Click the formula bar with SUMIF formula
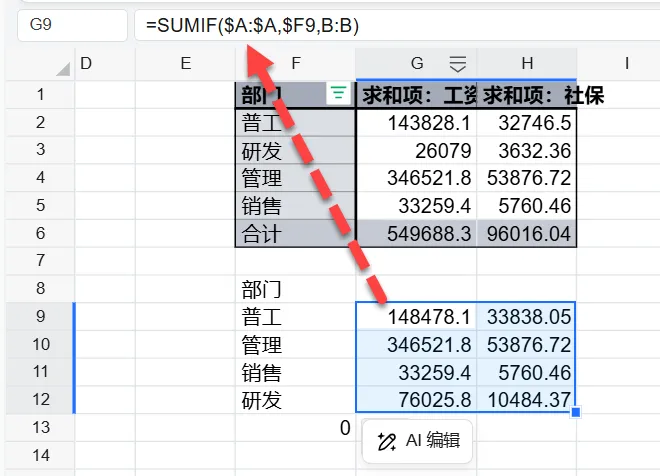 [397, 25]
